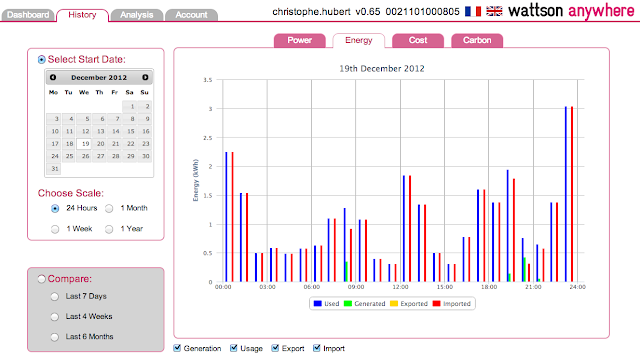Select Last 6 Months comparison
The height and width of the screenshot is (360, 640).
click(55, 337)
